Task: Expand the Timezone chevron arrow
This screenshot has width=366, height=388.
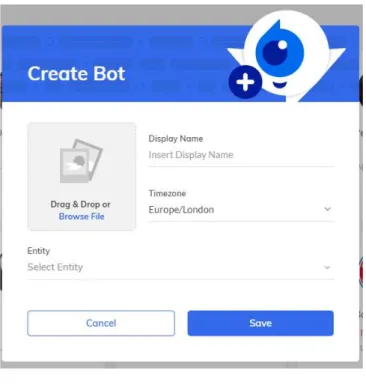Action: click(328, 209)
